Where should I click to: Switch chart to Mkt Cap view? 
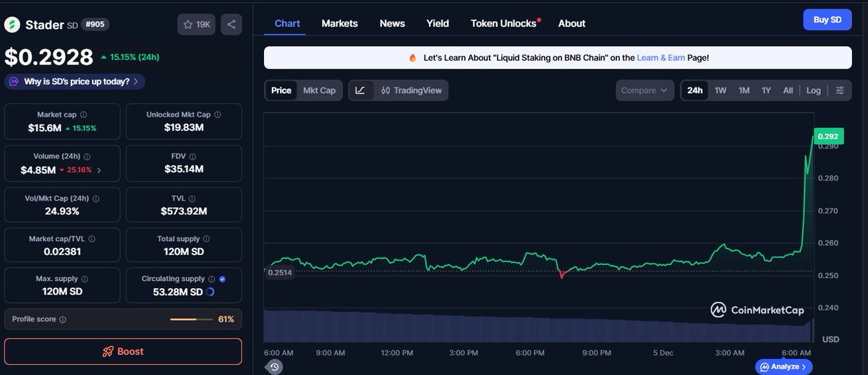coord(319,90)
